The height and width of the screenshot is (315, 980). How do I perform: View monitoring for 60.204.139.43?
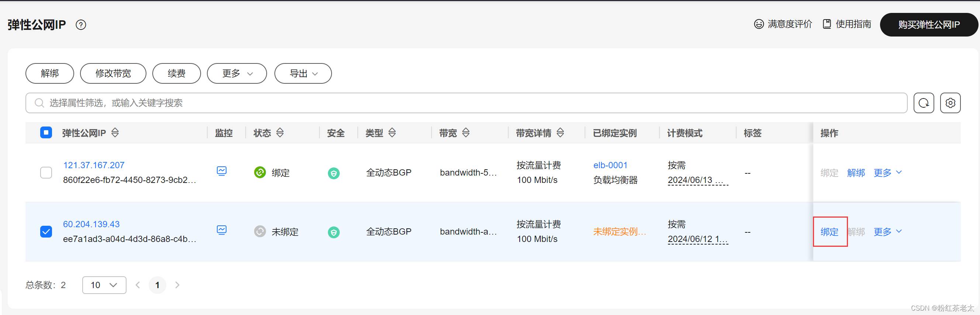click(x=222, y=230)
